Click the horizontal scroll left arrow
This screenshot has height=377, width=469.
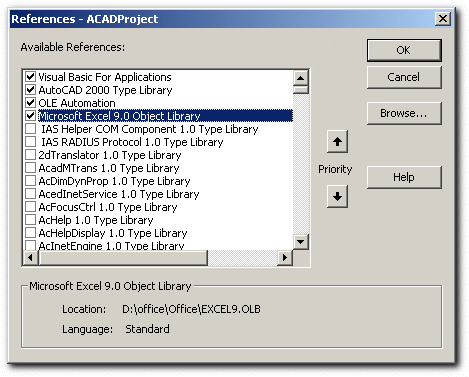click(x=31, y=258)
